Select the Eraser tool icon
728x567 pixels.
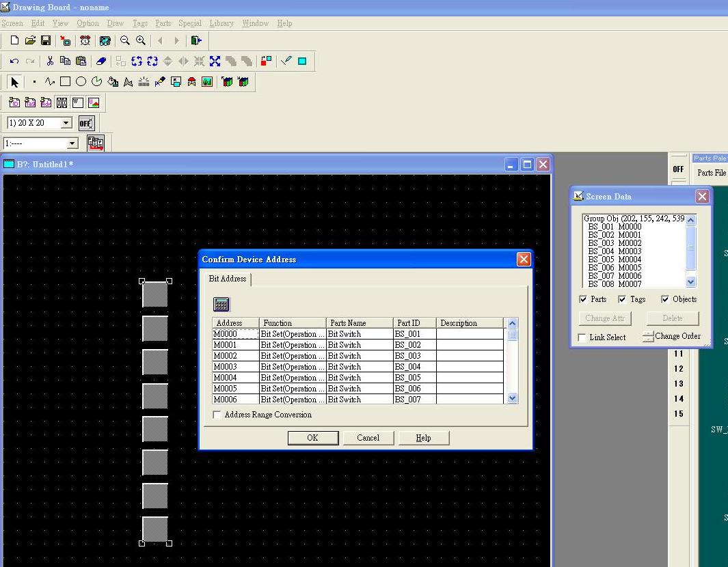coord(101,61)
